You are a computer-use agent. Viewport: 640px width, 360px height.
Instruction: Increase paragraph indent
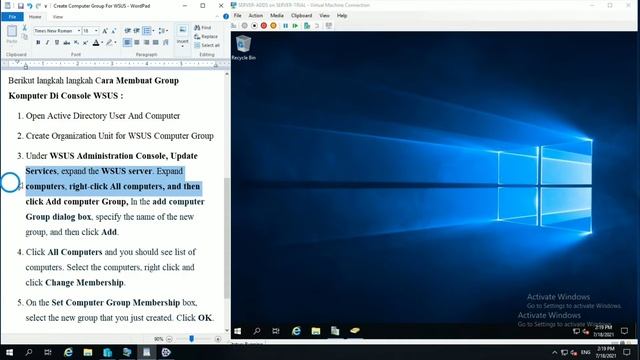137,31
